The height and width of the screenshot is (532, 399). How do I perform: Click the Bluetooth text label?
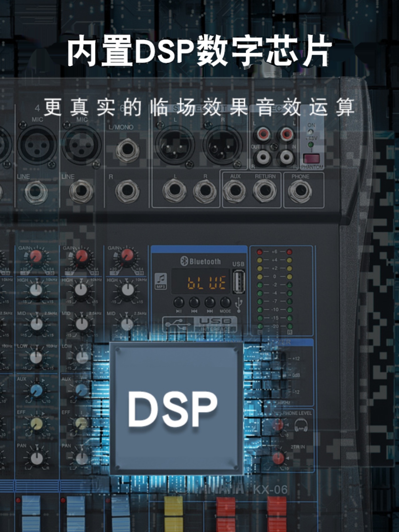tap(205, 262)
